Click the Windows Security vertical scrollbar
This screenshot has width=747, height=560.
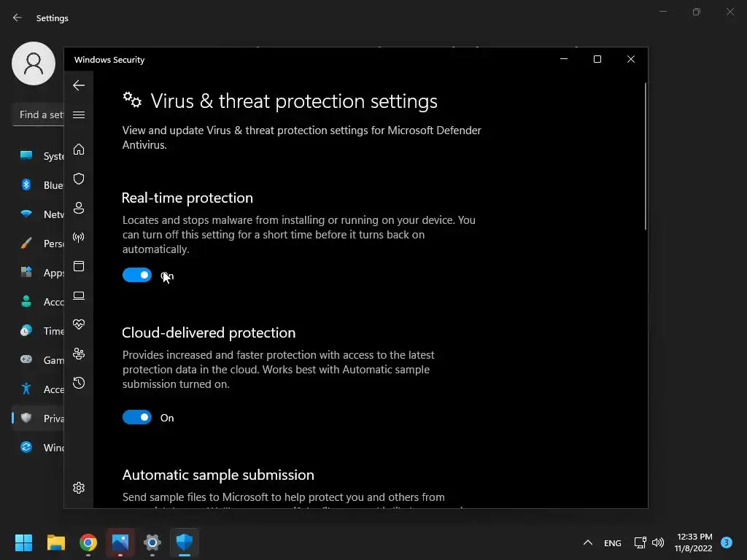(646, 157)
